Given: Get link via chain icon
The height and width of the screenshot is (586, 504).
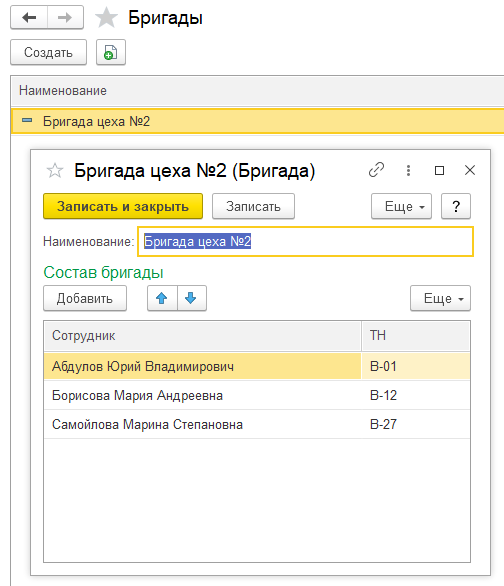Looking at the screenshot, I should (x=376, y=170).
